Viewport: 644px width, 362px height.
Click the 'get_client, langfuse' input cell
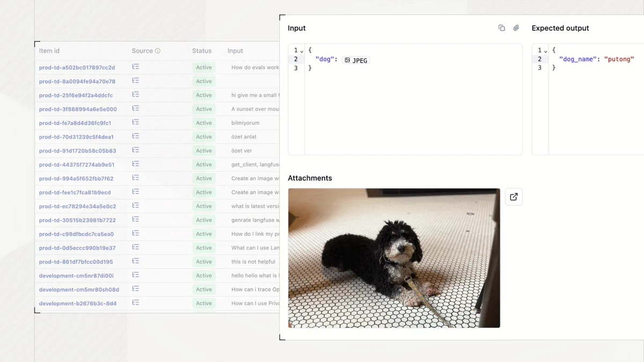point(255,165)
